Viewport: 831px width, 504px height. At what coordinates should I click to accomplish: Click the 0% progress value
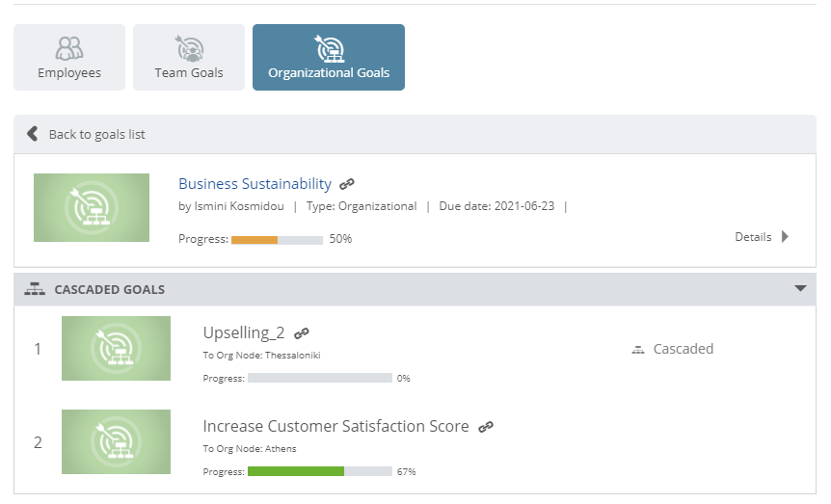404,379
